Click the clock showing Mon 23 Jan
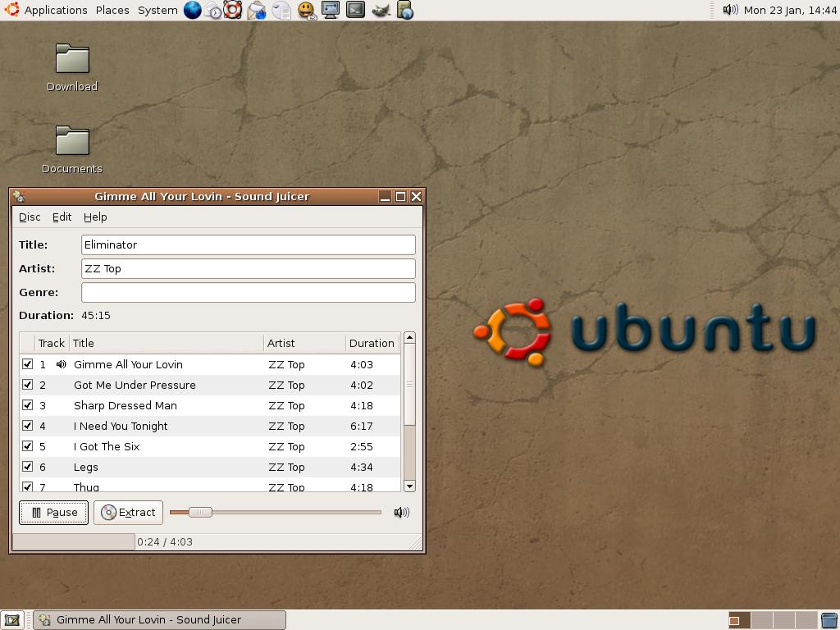This screenshot has height=630, width=840. [790, 10]
